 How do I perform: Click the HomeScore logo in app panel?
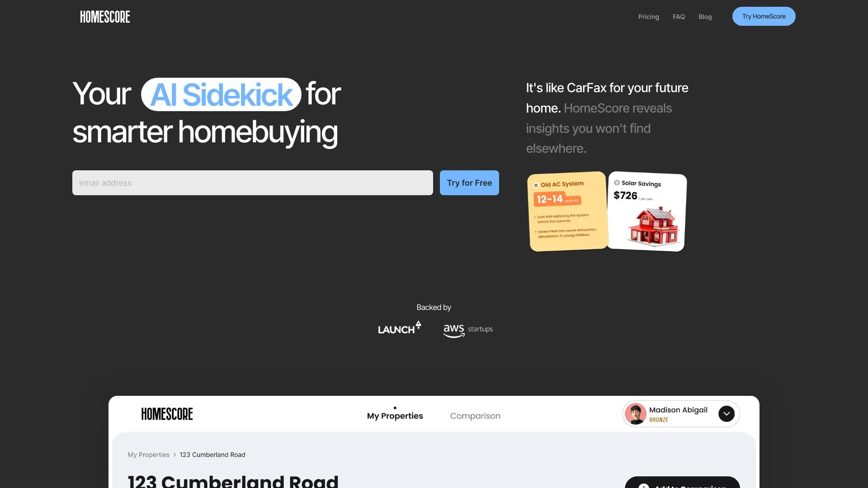coord(167,413)
